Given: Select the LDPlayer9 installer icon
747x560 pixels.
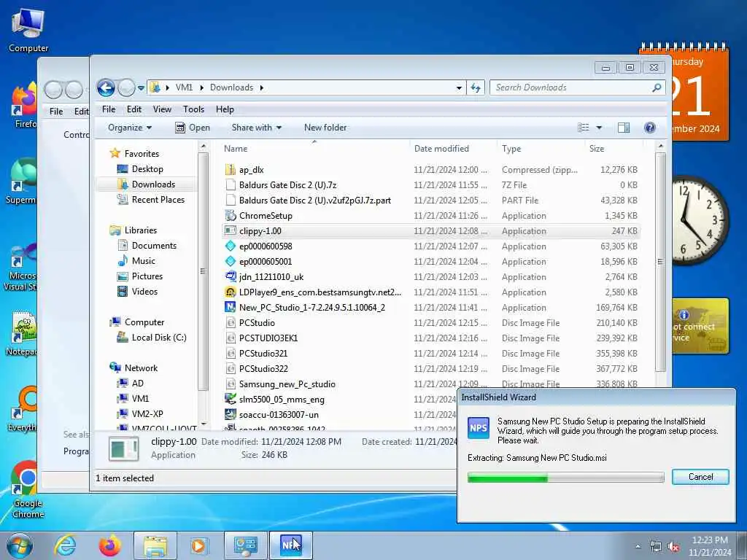Looking at the screenshot, I should pos(230,292).
